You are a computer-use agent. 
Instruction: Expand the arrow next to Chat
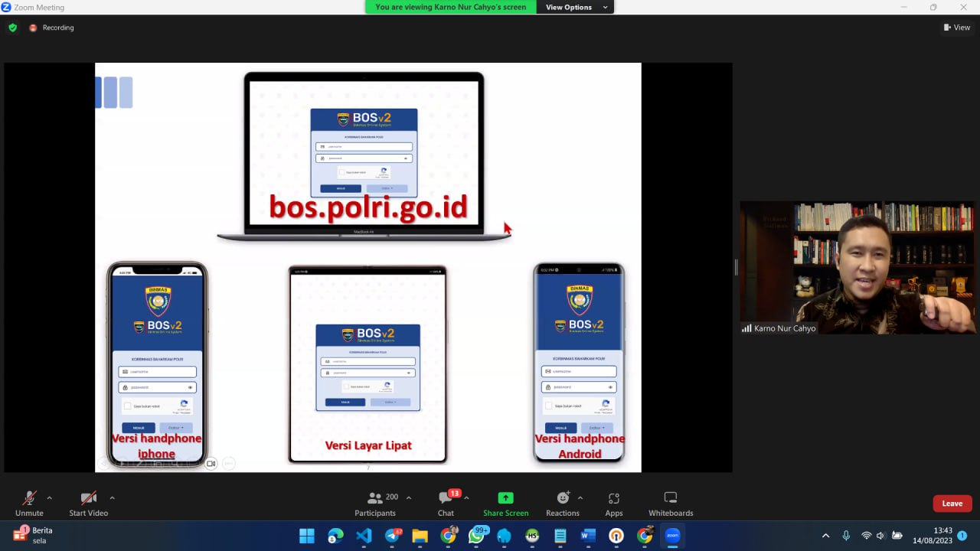tap(466, 497)
